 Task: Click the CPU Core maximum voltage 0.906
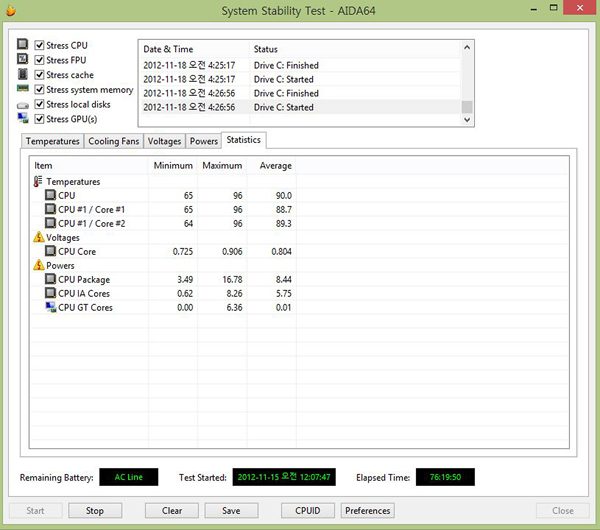tap(232, 251)
